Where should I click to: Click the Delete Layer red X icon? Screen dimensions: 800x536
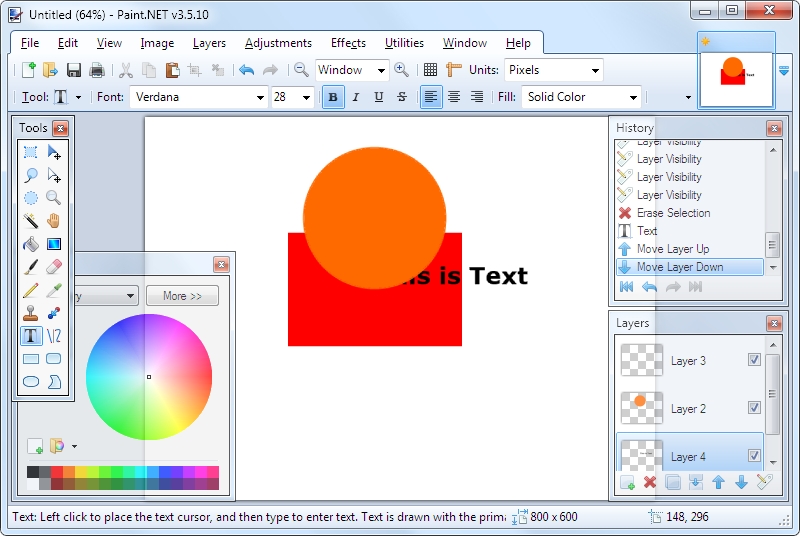(650, 483)
